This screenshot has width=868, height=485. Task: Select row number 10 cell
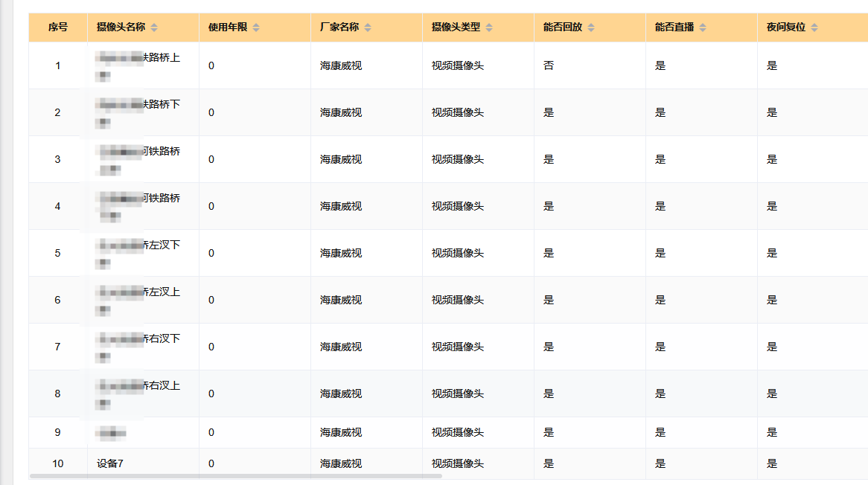(57, 463)
